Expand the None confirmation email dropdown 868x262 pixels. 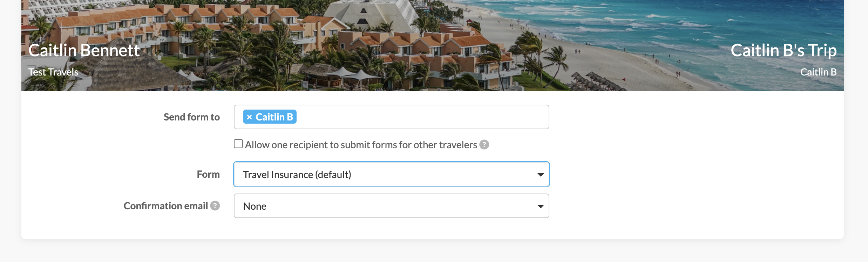[x=386, y=206]
